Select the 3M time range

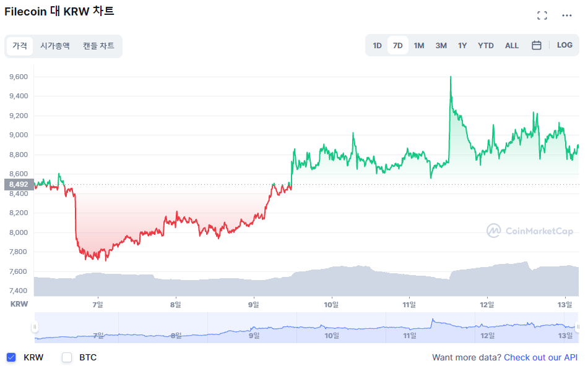tap(441, 46)
